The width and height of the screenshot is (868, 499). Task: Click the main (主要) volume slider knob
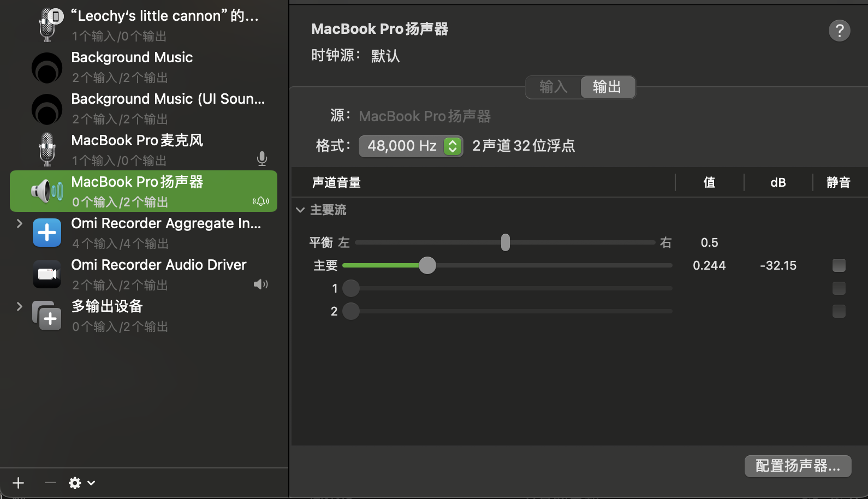pyautogui.click(x=427, y=265)
